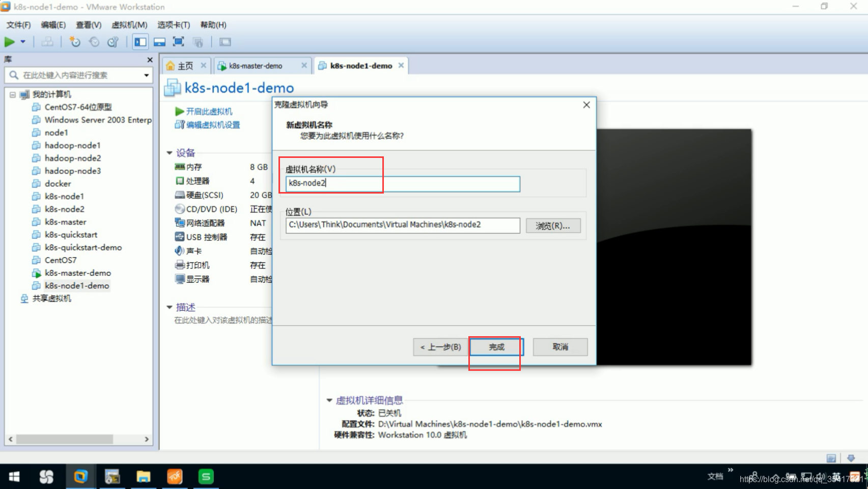Open the 帮助(H) menu

tap(213, 25)
